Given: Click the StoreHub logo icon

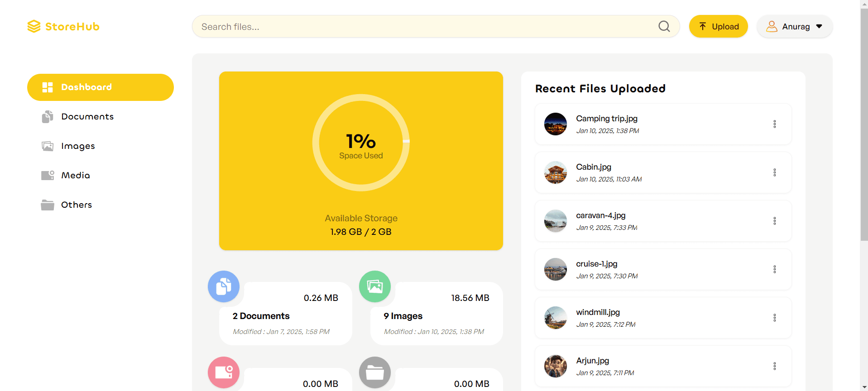Looking at the screenshot, I should pyautogui.click(x=34, y=27).
